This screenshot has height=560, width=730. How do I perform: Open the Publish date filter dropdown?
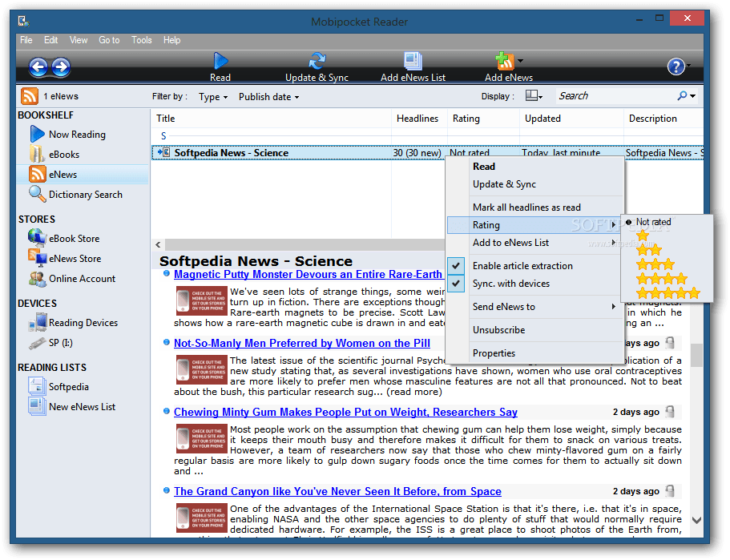(x=268, y=97)
